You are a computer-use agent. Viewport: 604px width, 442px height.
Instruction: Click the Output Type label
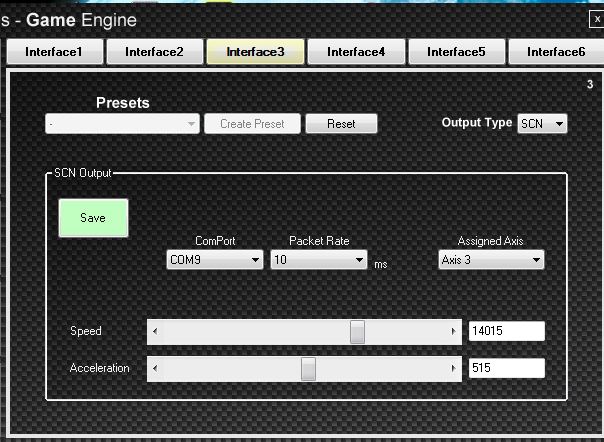[x=477, y=123]
